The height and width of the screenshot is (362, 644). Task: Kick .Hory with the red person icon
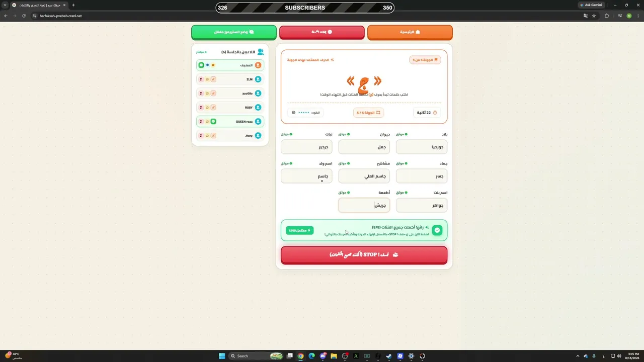point(201,136)
